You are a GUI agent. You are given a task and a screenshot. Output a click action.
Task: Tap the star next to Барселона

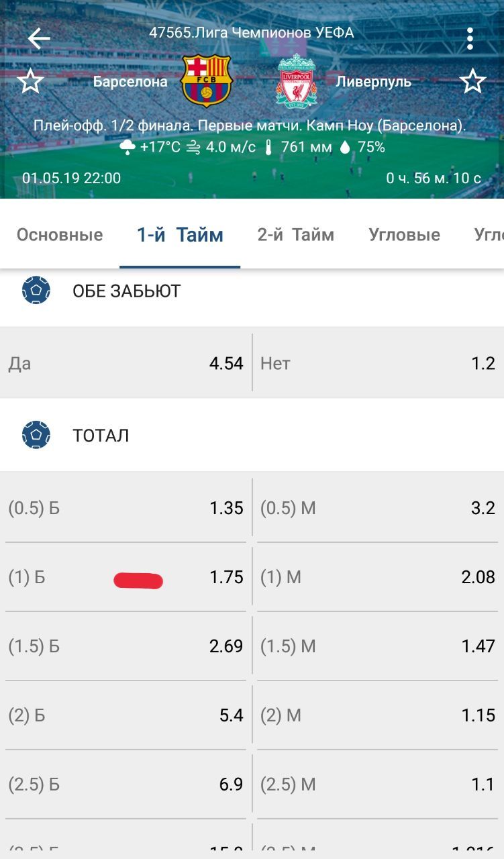pyautogui.click(x=30, y=82)
